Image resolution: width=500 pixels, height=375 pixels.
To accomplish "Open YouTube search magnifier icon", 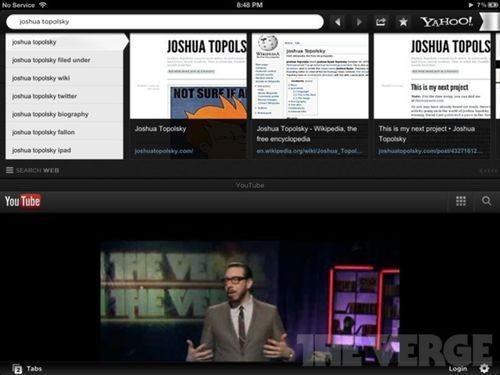I will [x=486, y=201].
